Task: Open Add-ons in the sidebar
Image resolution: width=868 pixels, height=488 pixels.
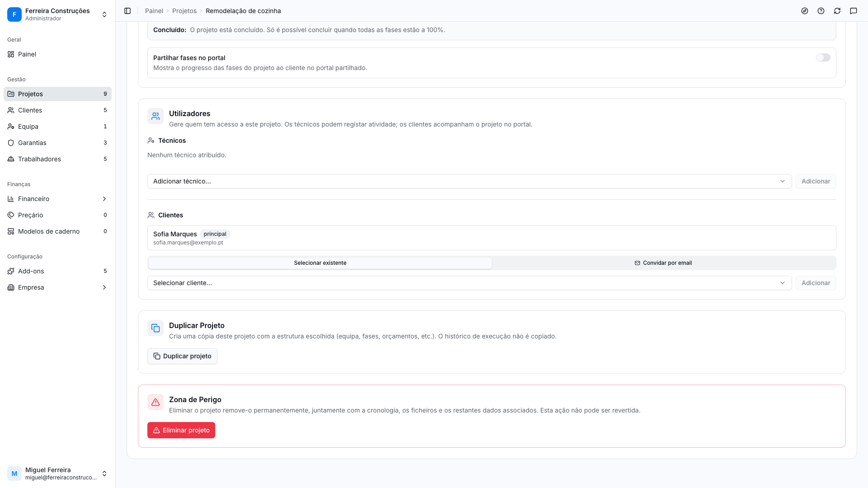Action: coord(57,271)
